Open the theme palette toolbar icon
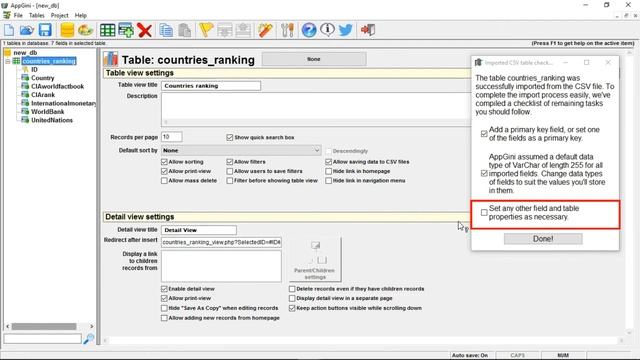Viewport: 640px width, 360px height. coord(85,30)
